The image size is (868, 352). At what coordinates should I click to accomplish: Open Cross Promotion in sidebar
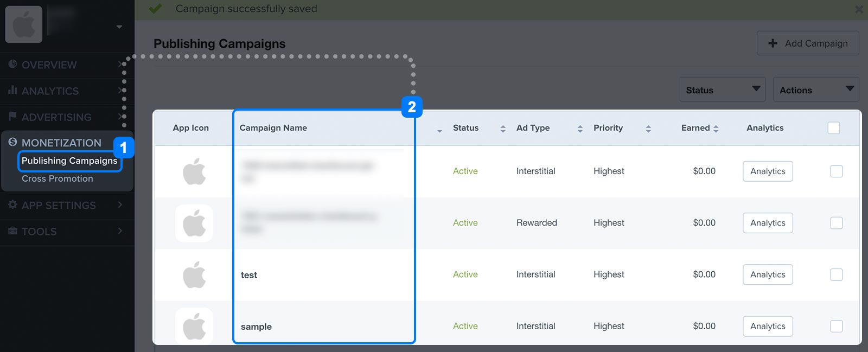pyautogui.click(x=58, y=178)
